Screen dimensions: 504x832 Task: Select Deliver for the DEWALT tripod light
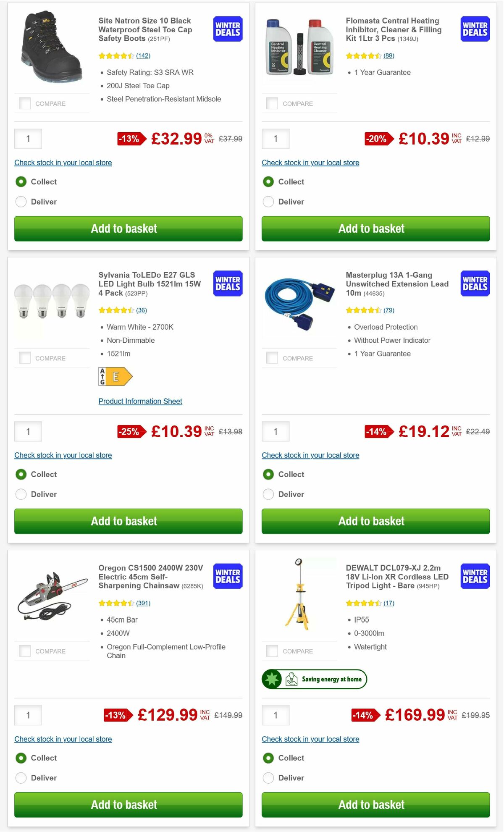268,778
